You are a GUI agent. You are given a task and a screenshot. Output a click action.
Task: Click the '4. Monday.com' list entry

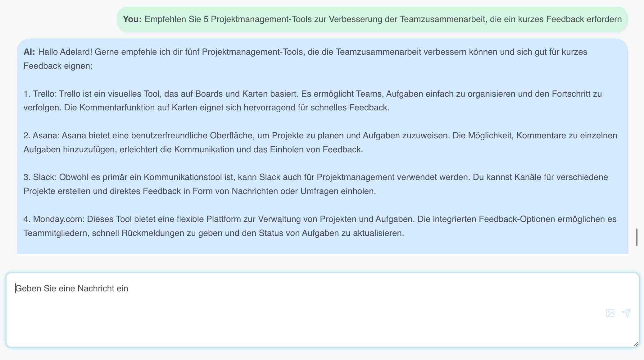[320, 226]
